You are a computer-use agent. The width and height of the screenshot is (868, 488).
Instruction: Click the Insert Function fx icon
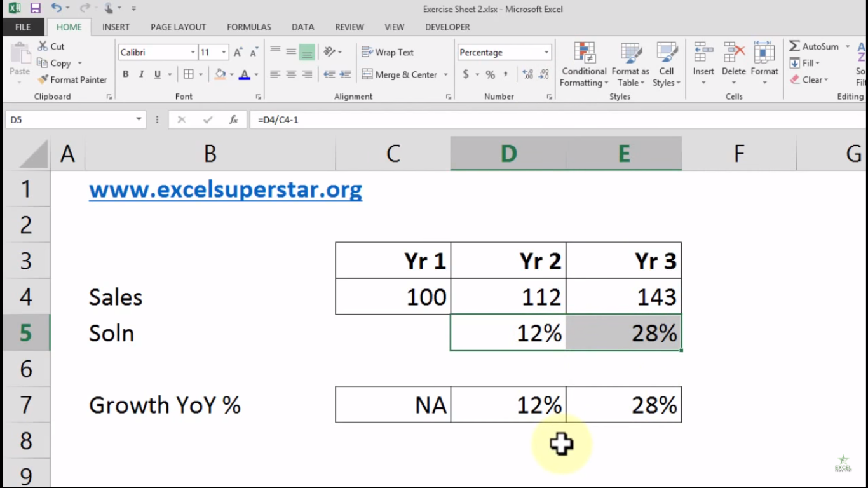[x=233, y=119]
